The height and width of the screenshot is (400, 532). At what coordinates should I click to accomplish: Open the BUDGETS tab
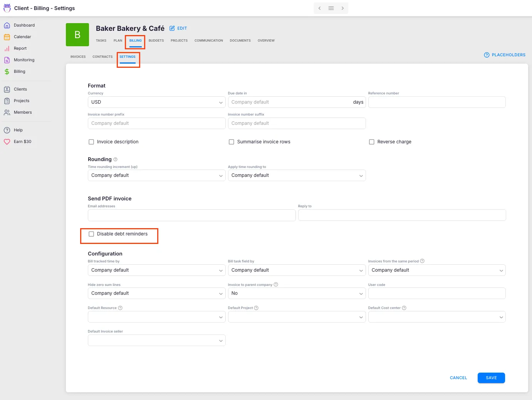(x=156, y=40)
